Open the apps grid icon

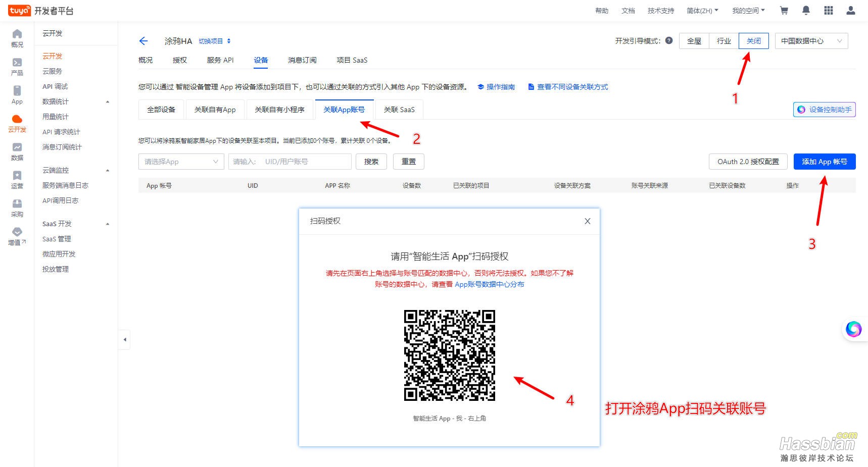point(829,11)
